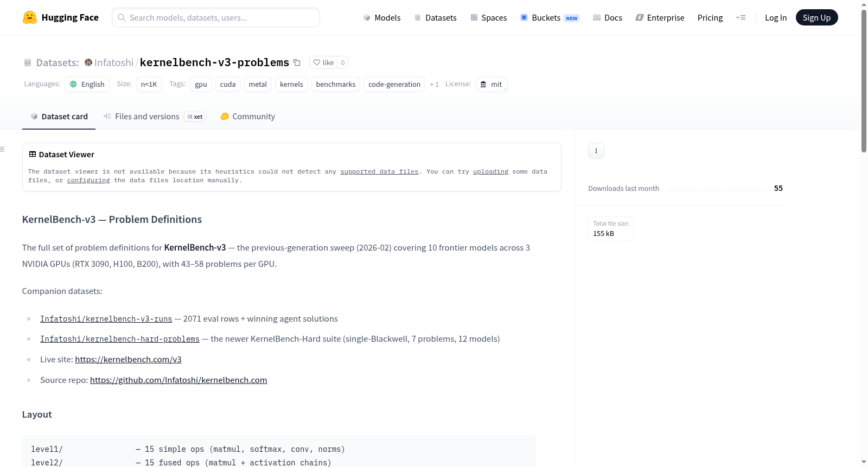
Task: Click the Layout section heading
Action: 37,414
